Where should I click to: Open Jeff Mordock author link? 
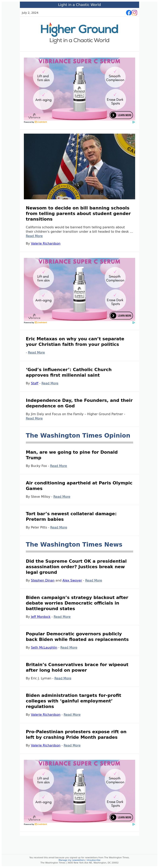tap(41, 617)
